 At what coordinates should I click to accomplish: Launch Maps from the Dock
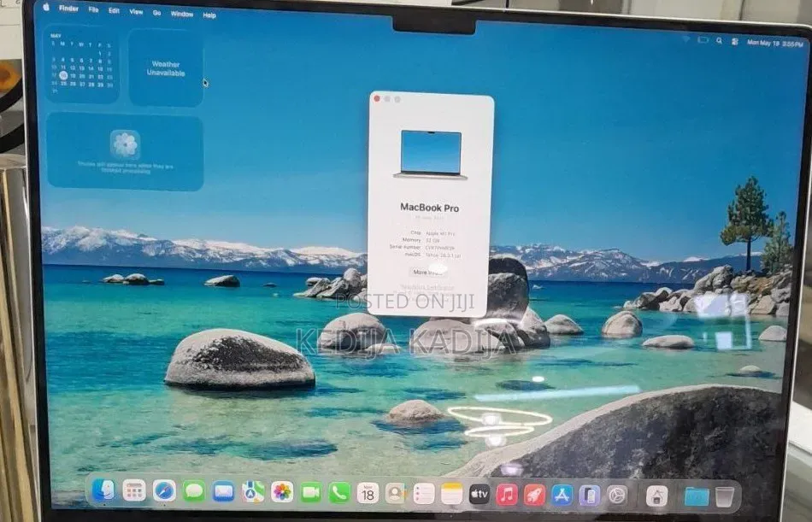(253, 492)
